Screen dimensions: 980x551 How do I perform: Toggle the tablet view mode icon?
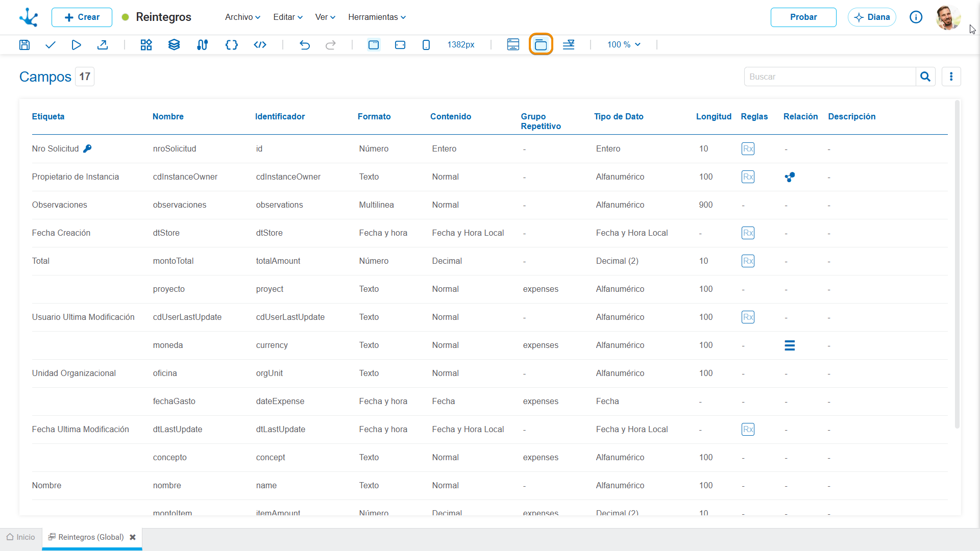point(400,45)
